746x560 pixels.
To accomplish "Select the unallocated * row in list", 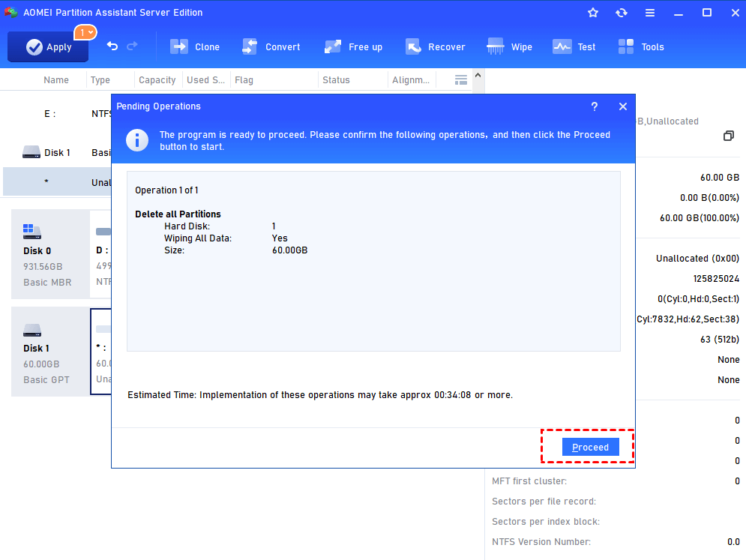I will [x=57, y=181].
